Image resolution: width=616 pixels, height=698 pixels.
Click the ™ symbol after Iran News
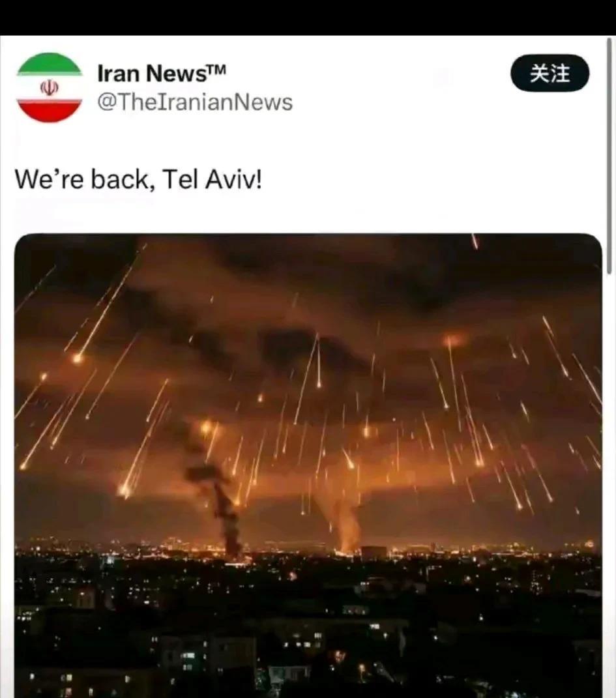(x=217, y=68)
